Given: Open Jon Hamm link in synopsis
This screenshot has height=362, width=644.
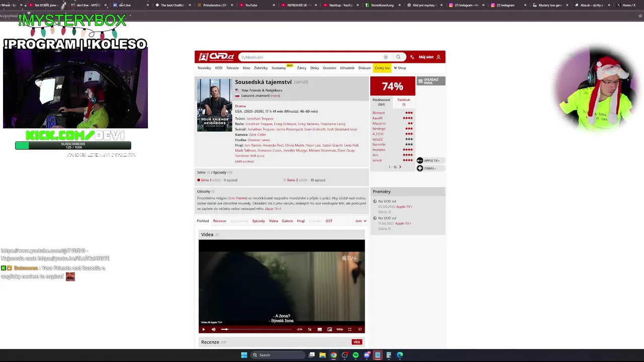Looking at the screenshot, I should coord(238,198).
